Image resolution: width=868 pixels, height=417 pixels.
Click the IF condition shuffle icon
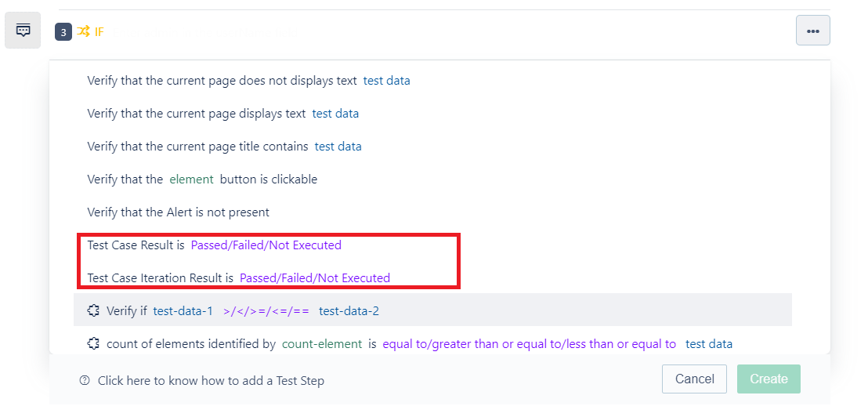[x=83, y=31]
